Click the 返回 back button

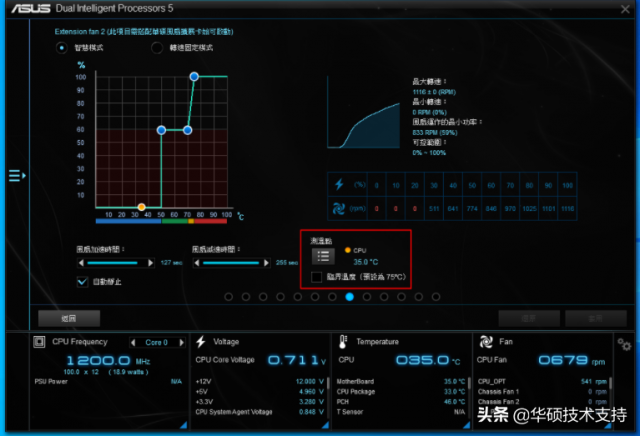69,318
